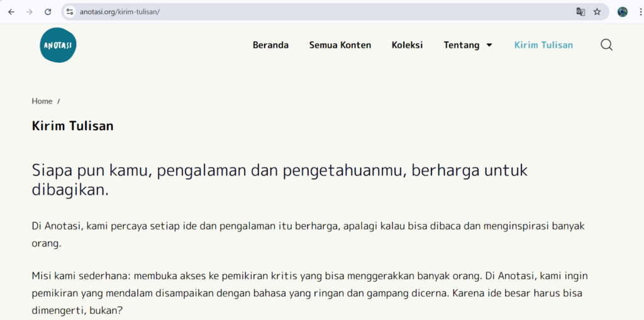644x320 pixels.
Task: Select Tentang in navigation
Action: pyautogui.click(x=462, y=45)
